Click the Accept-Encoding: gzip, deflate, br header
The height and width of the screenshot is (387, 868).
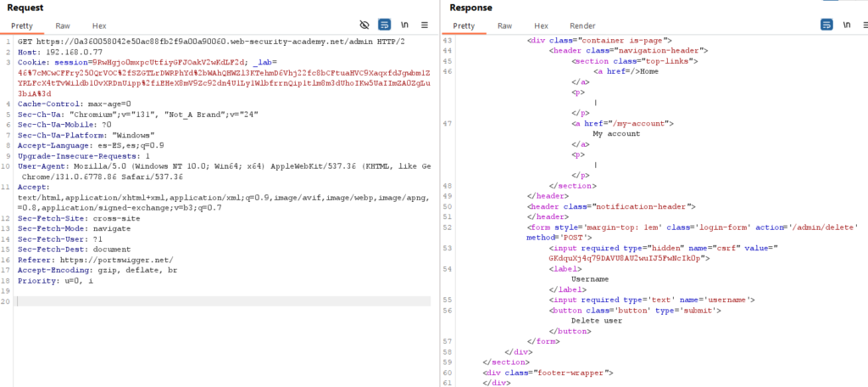[97, 270]
